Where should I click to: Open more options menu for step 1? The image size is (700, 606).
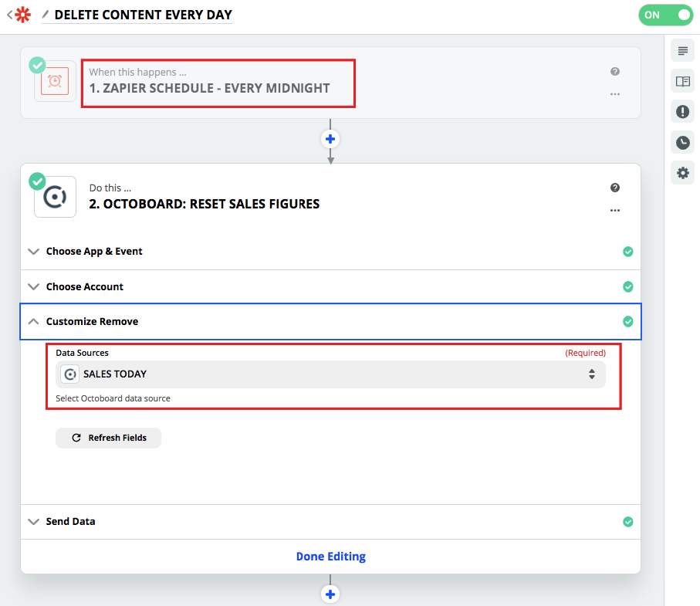[615, 94]
